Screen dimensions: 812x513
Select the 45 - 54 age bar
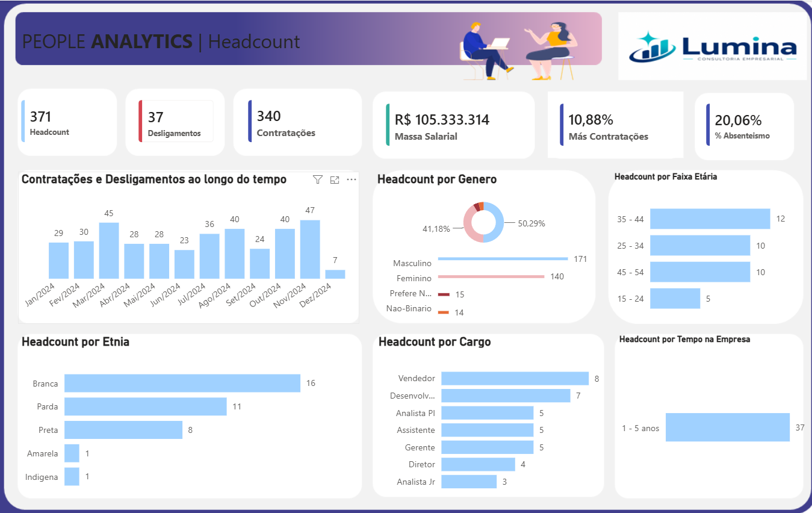tap(700, 272)
